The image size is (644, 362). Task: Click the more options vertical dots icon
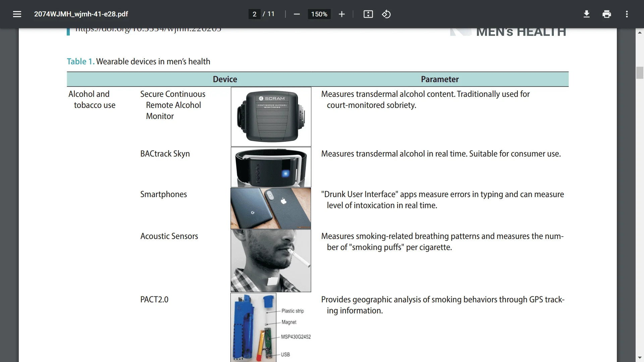628,14
